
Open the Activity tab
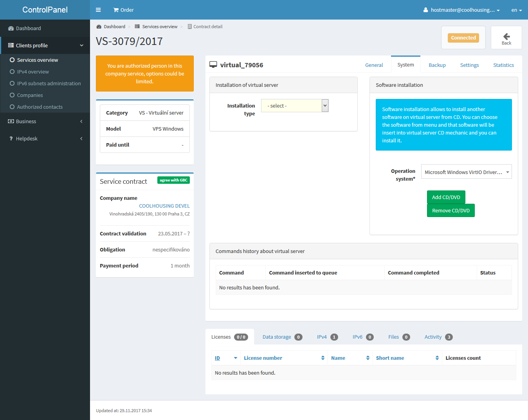point(438,337)
